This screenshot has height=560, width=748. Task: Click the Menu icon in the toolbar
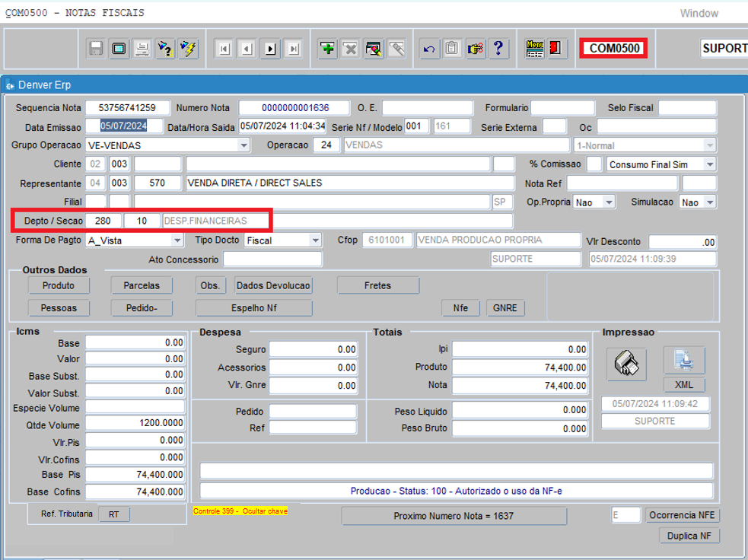535,49
